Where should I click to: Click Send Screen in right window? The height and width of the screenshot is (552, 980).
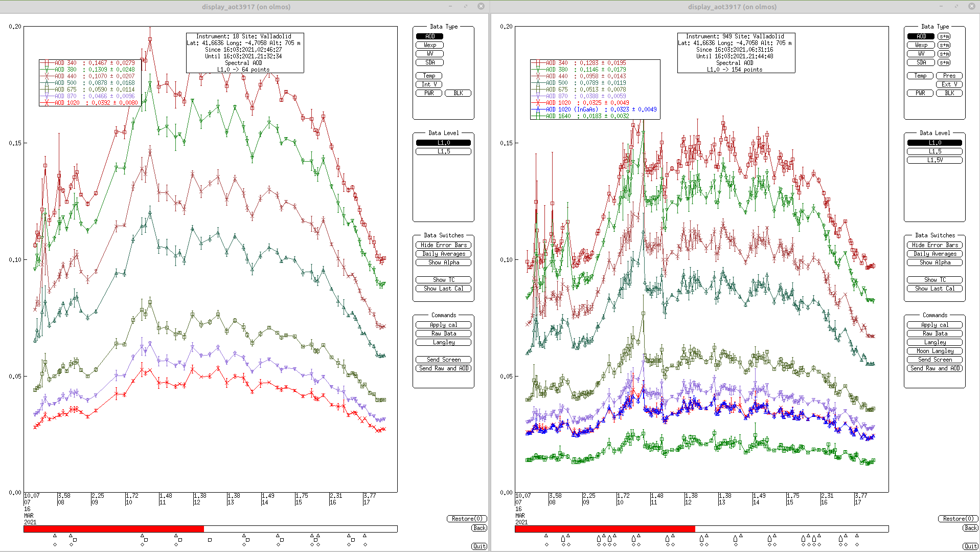935,360
